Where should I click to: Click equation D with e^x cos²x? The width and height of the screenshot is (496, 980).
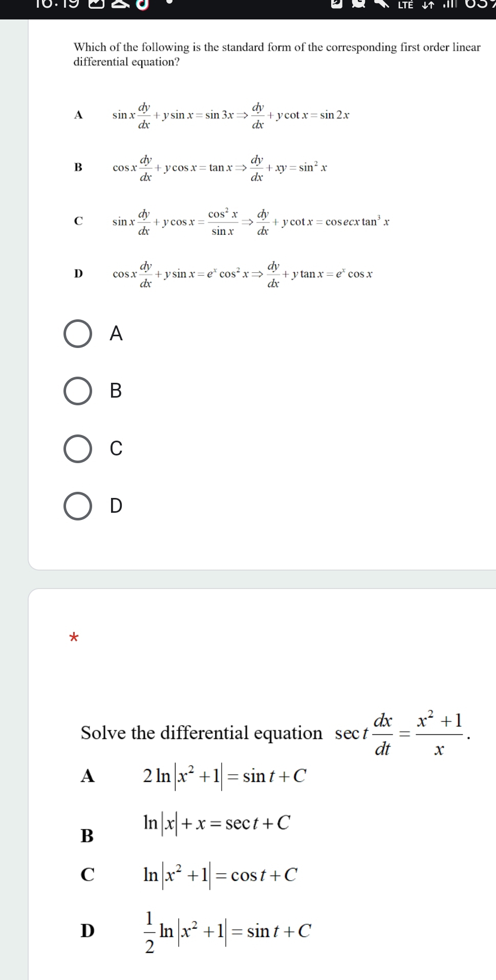pos(243,274)
